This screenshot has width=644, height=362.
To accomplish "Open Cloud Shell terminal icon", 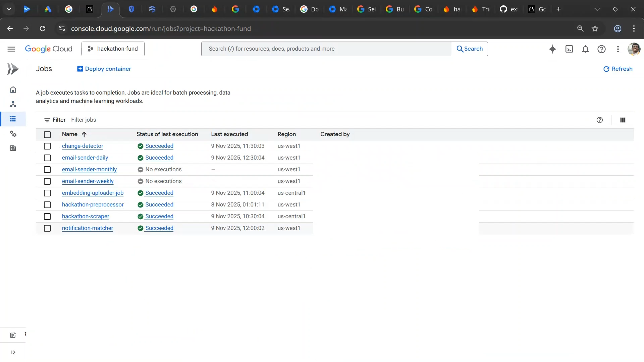I will point(569,49).
